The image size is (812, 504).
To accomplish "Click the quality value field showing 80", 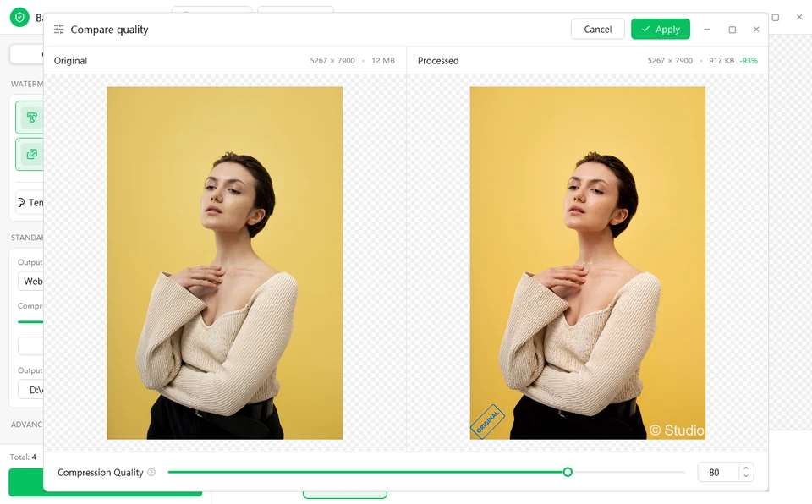I will click(x=718, y=473).
